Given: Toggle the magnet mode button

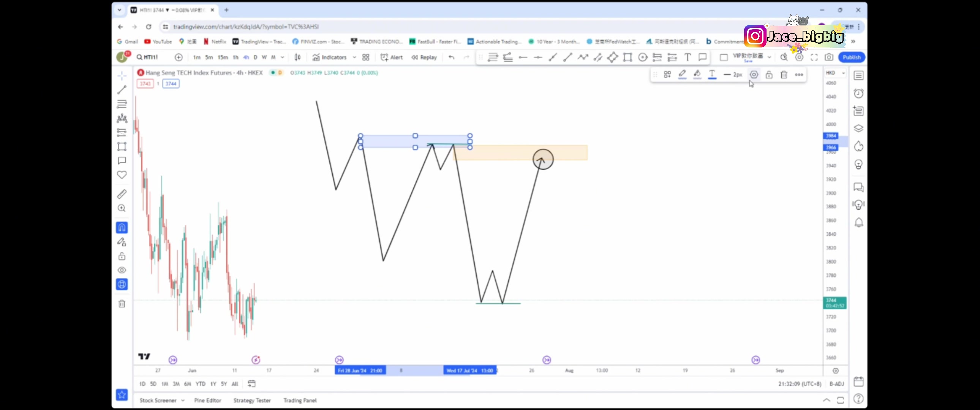Looking at the screenshot, I should 122,227.
